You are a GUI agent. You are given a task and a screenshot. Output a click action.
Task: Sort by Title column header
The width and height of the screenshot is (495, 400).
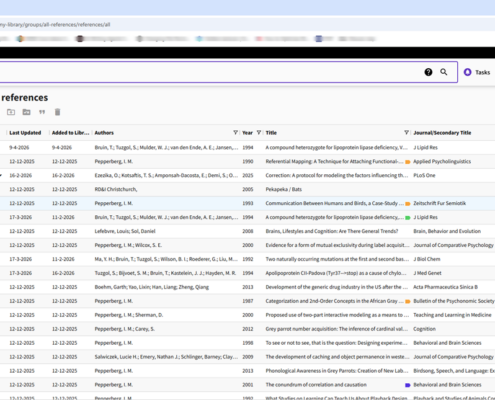point(271,133)
